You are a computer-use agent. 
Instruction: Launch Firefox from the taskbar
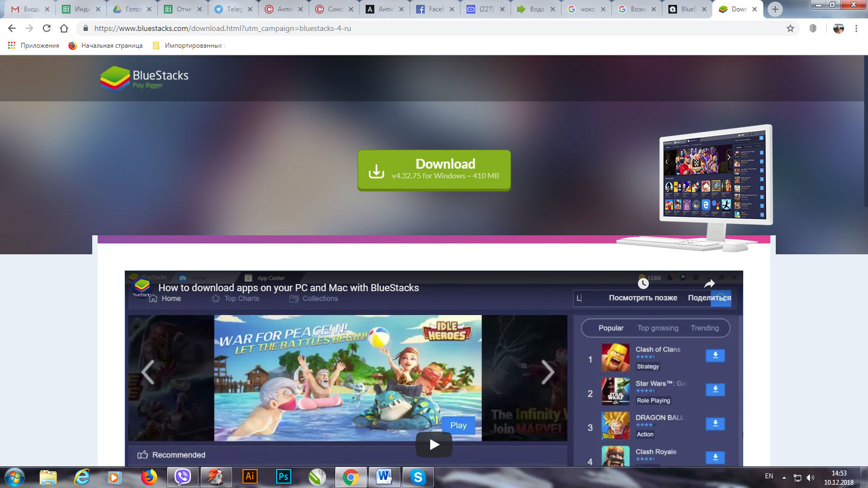pos(149,477)
